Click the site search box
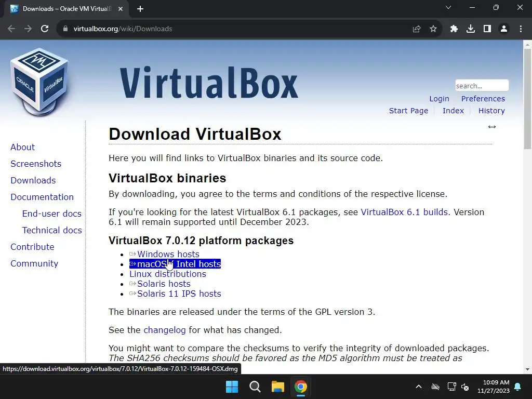 482,86
